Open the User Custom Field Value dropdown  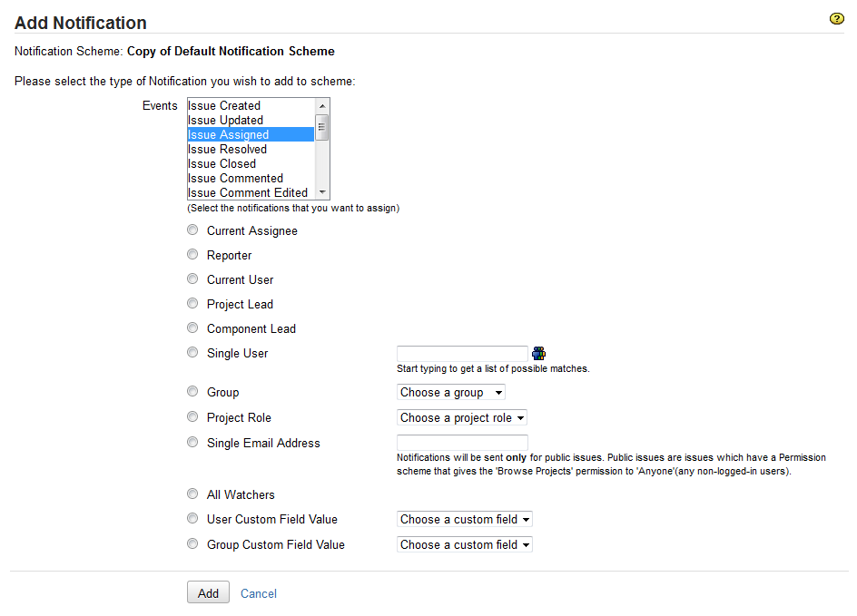pos(465,520)
